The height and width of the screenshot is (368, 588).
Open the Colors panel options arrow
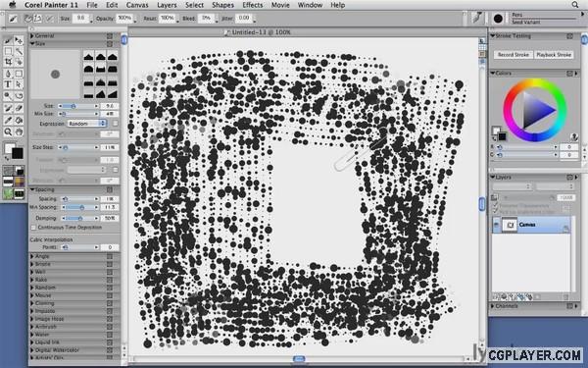pyautogui.click(x=576, y=74)
